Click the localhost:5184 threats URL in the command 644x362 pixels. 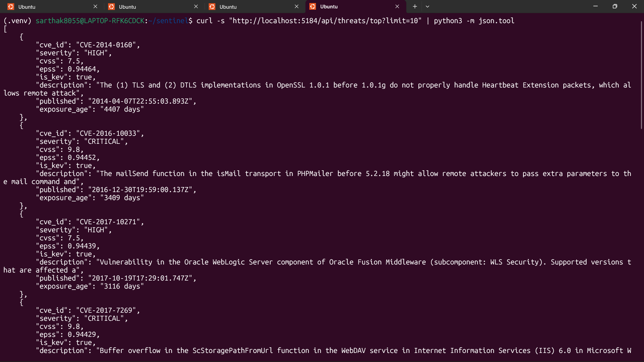325,21
